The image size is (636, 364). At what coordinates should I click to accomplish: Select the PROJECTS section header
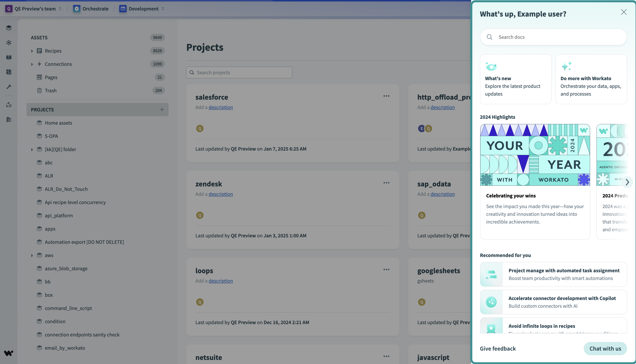click(97, 110)
